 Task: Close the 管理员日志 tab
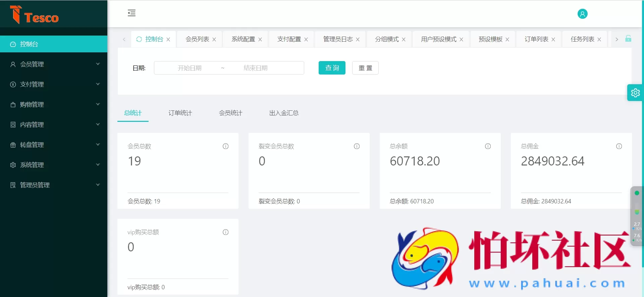point(358,40)
